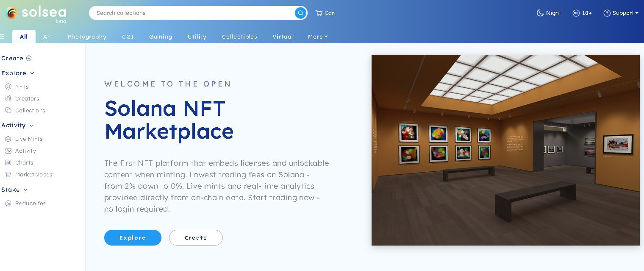
Task: Click the 18+ content filter icon
Action: point(576,13)
